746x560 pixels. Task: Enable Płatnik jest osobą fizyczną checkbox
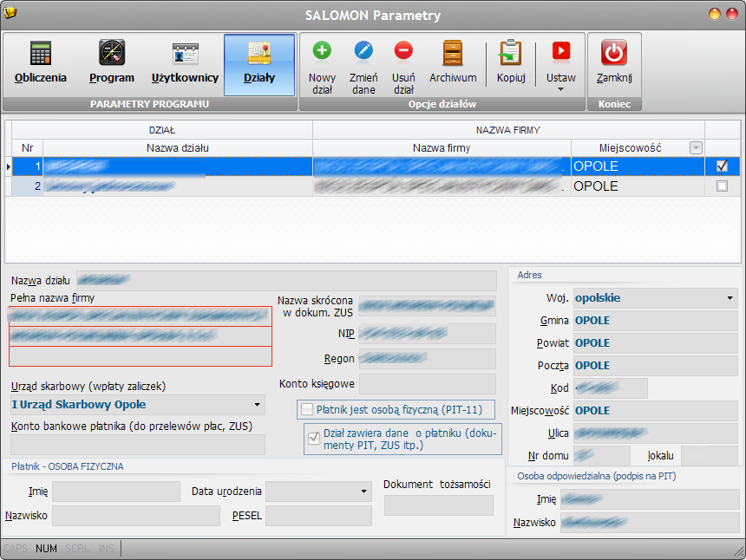pyautogui.click(x=307, y=409)
